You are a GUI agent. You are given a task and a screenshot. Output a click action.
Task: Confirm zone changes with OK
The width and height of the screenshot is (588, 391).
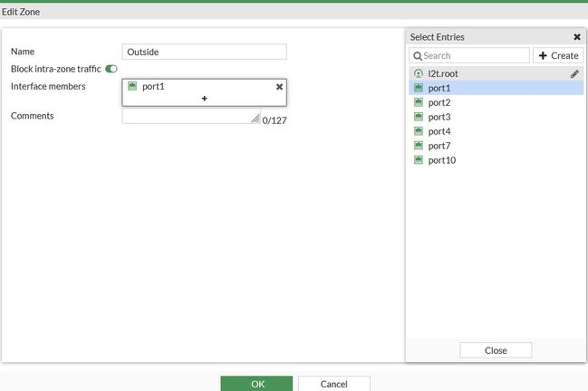pos(256,384)
